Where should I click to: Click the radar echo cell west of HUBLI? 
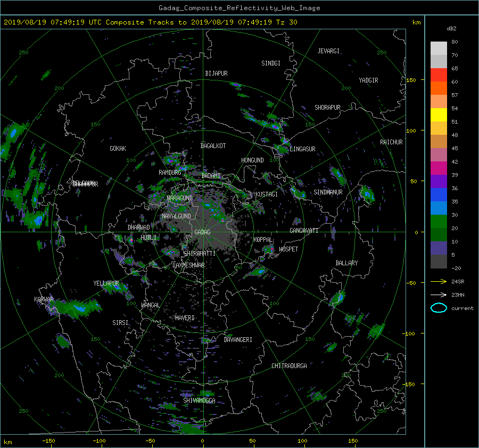point(131,240)
